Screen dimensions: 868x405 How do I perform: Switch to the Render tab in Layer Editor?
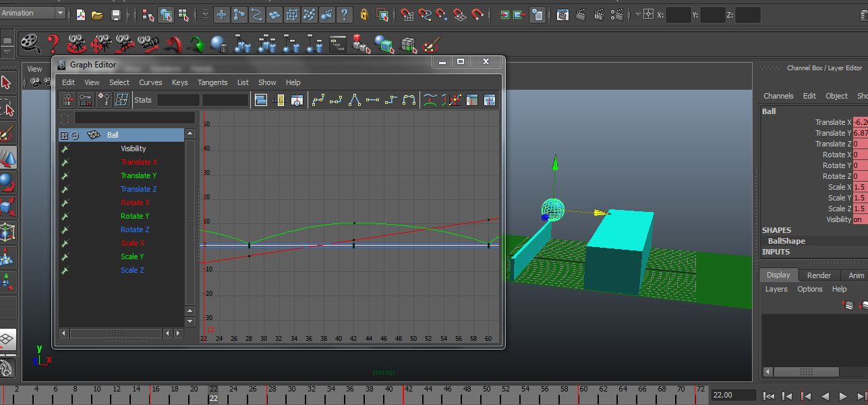[x=819, y=275]
